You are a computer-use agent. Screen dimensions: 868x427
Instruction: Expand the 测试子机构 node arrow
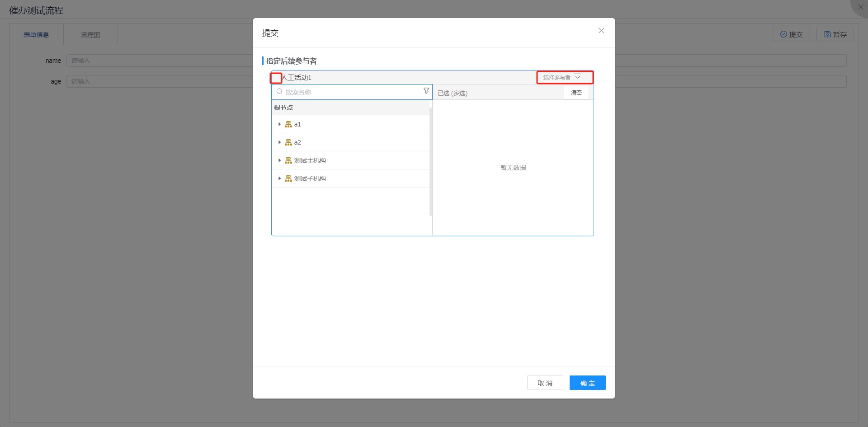(x=279, y=178)
